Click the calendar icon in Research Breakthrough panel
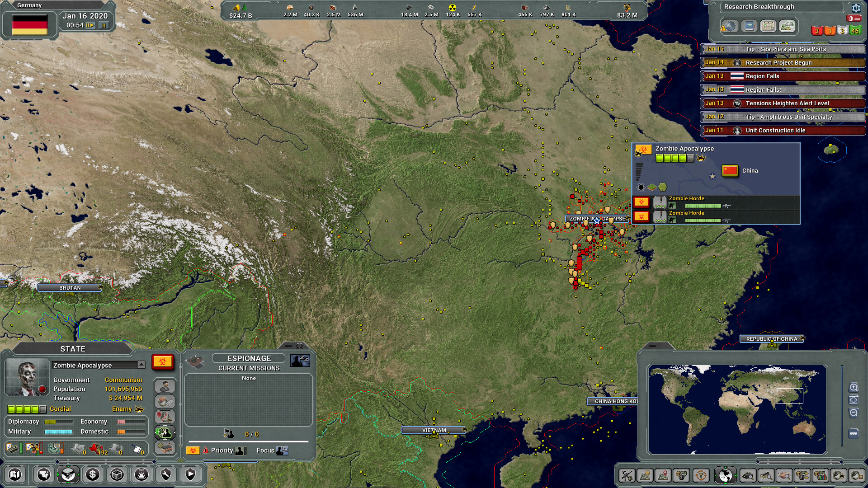Screen dimensions: 868x488 [x=768, y=27]
